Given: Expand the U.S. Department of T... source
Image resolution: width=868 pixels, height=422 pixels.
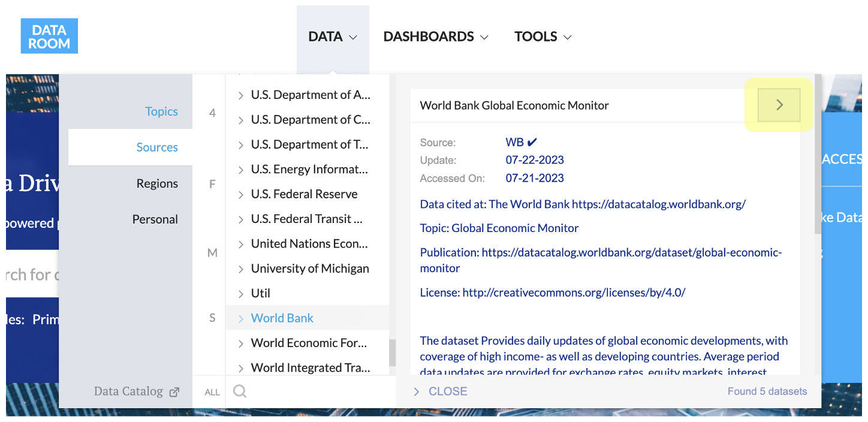Looking at the screenshot, I should coord(240,145).
